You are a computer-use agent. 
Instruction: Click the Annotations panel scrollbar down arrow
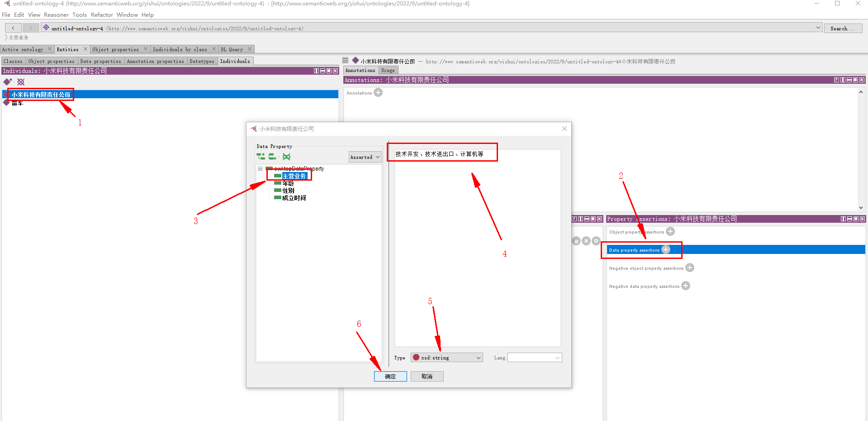pos(861,207)
